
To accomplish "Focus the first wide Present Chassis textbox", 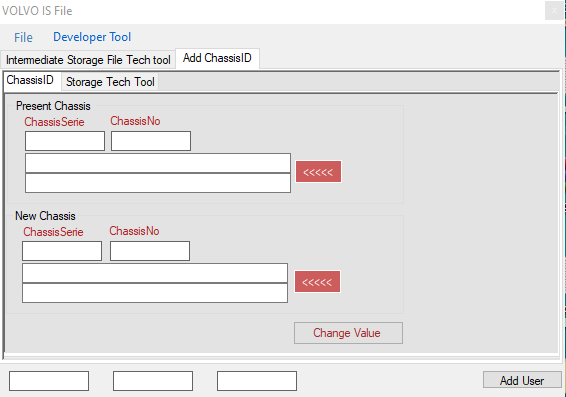I will point(158,163).
